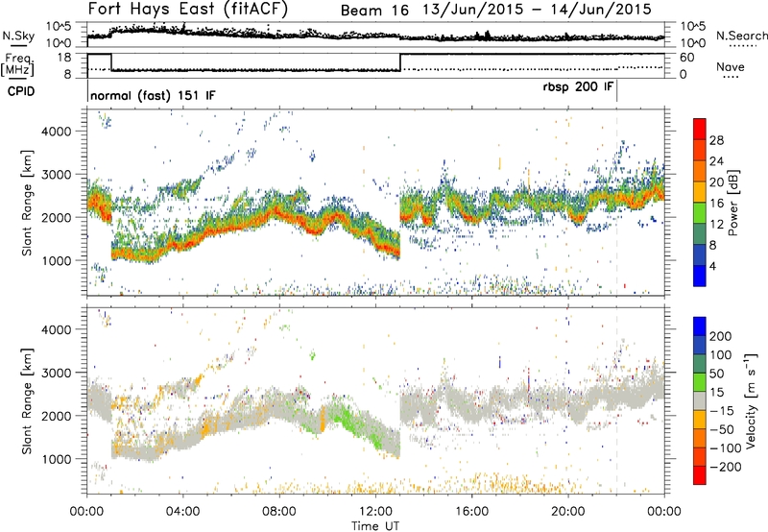Select the '24' label on Power color bar
The width and height of the screenshot is (768, 532).
716,161
